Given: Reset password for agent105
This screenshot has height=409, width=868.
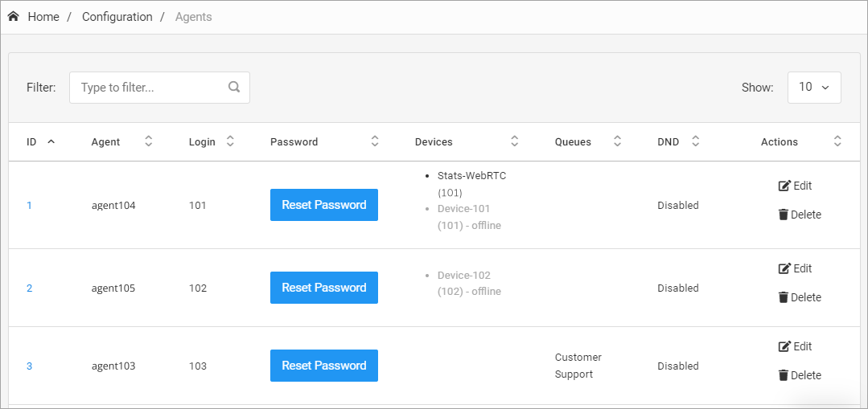Looking at the screenshot, I should coord(324,288).
